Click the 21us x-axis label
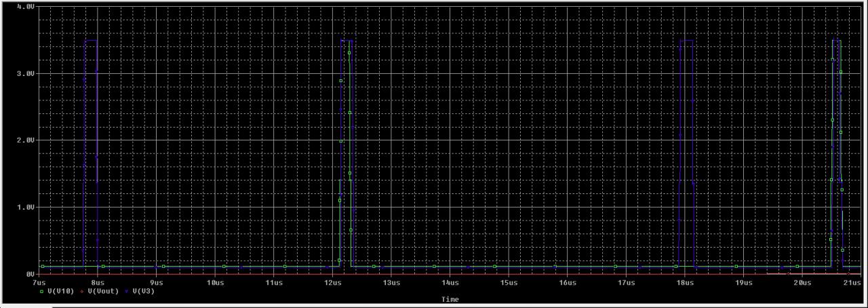The height and width of the screenshot is (308, 868). point(852,282)
